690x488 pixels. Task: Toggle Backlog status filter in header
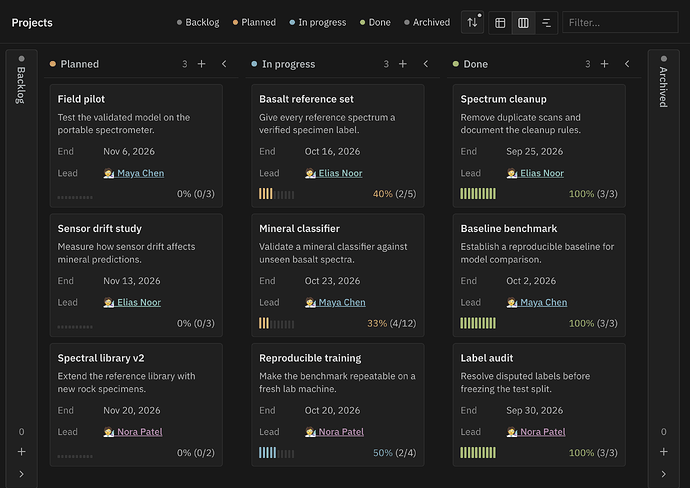198,22
